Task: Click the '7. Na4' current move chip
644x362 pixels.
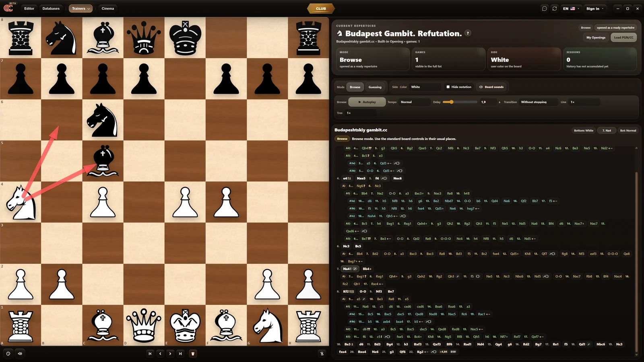Action: point(607,130)
